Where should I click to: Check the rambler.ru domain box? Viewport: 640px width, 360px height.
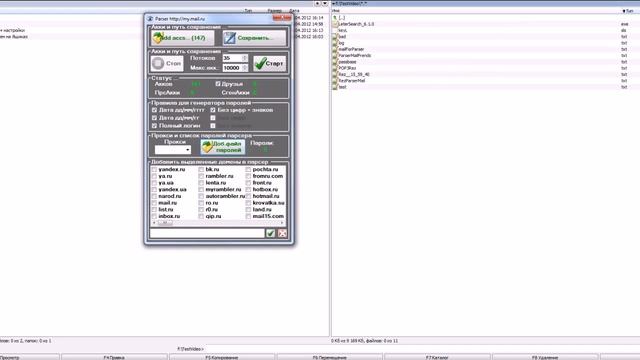point(201,176)
